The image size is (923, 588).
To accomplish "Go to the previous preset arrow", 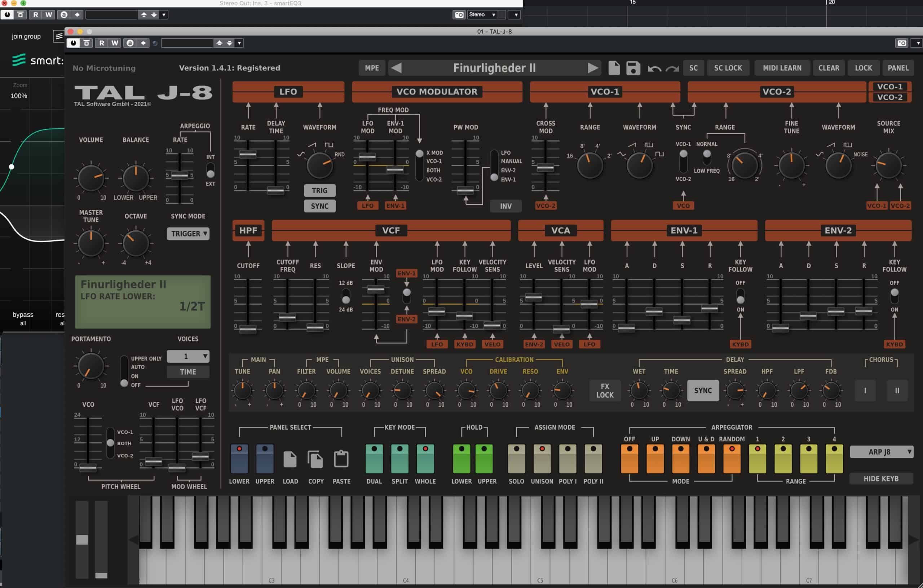I will 396,68.
